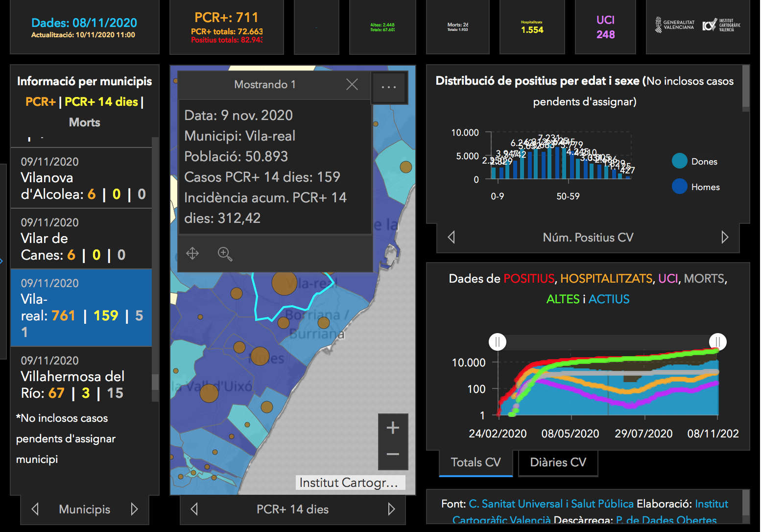Click left handle of timeline range slider
Screen dimensions: 761x532
[x=498, y=341]
